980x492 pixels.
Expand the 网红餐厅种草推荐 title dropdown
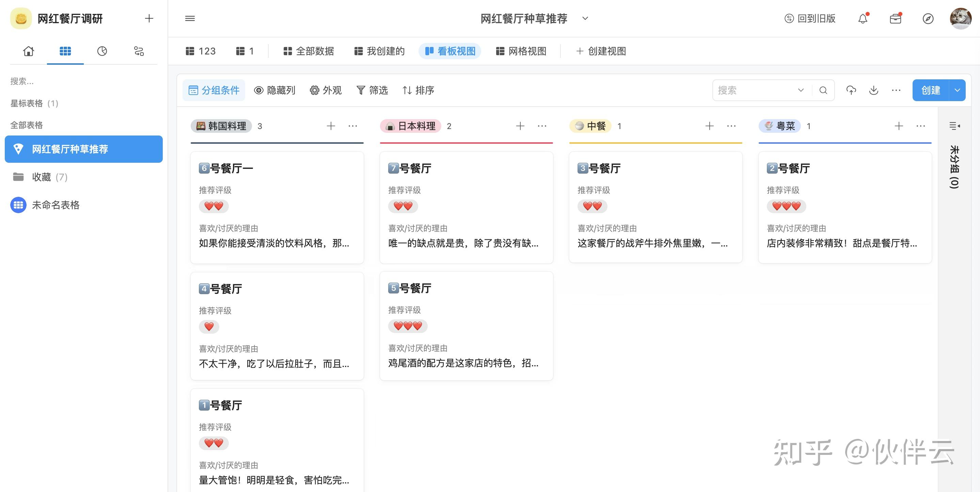tap(585, 18)
